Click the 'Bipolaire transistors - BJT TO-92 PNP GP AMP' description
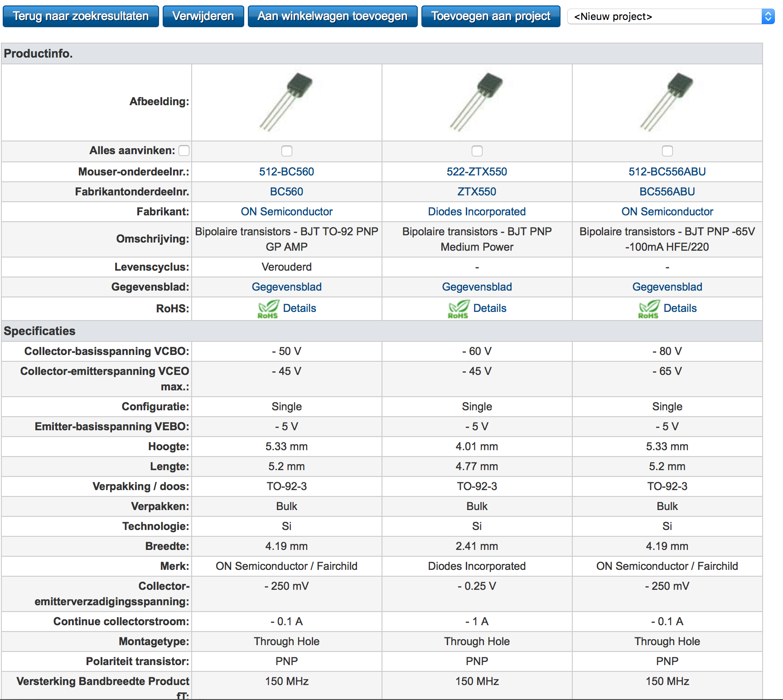 pos(286,239)
